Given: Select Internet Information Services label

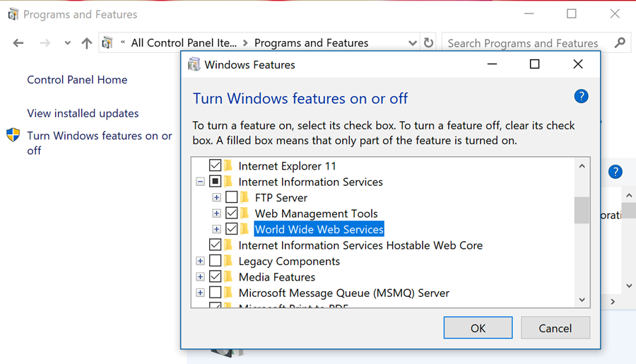Looking at the screenshot, I should (311, 182).
